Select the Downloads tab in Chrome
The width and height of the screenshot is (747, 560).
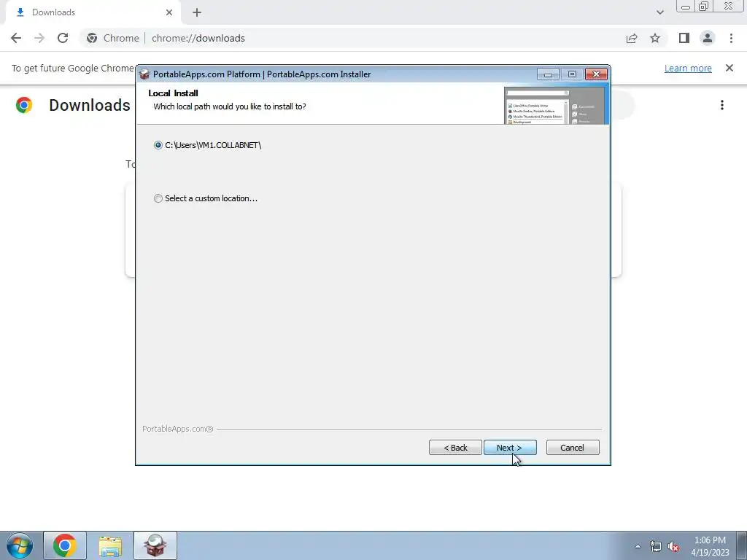(x=93, y=12)
